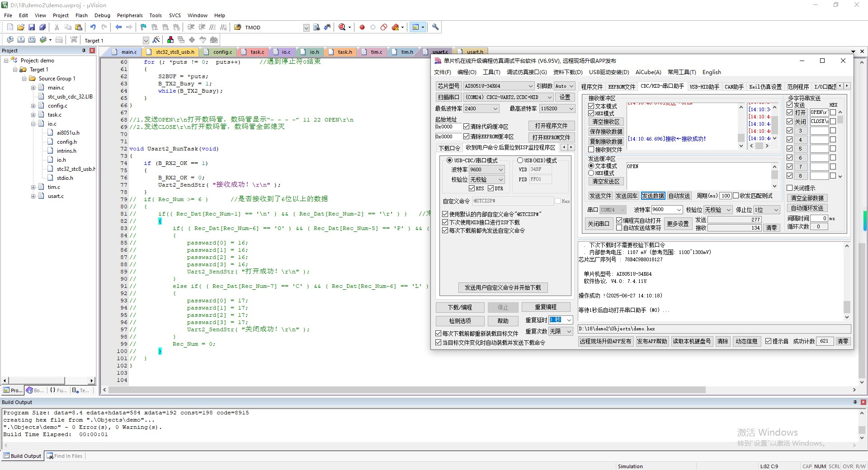This screenshot has height=470, width=868.
Task: Expand the tim.c tree node
Action: (33, 187)
